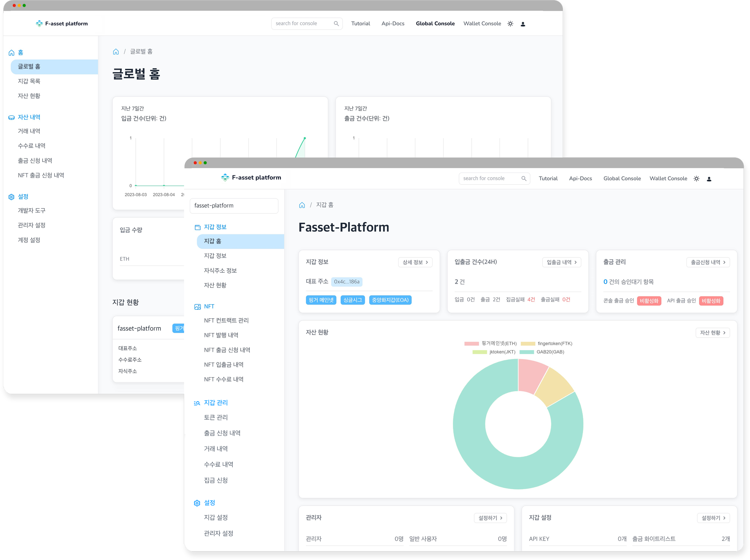Click 홈 house icon in back window sidebar
Screen dimensions: 750x560
coord(11,52)
